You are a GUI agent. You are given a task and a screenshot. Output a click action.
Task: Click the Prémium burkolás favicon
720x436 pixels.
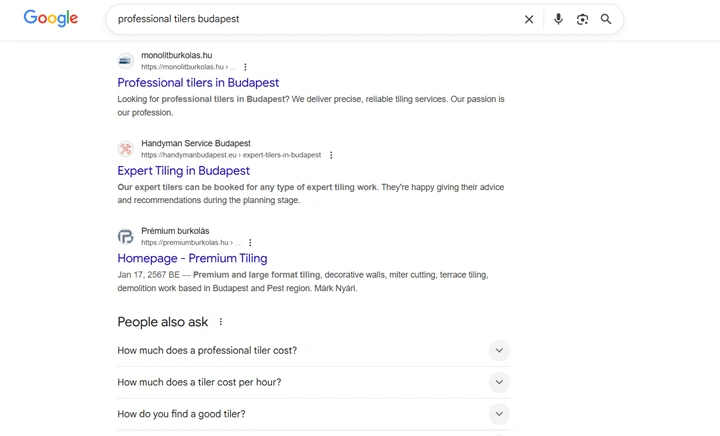coord(126,236)
